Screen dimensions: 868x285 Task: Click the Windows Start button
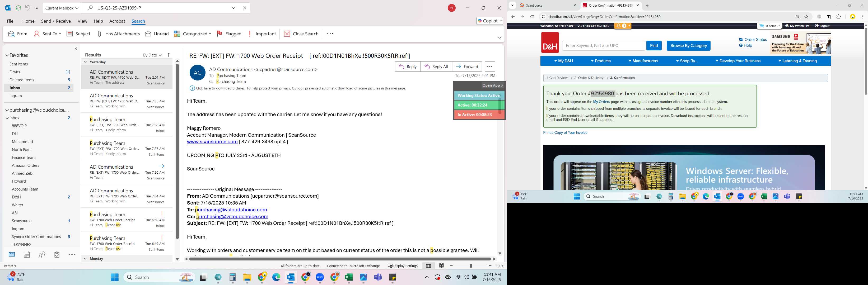click(115, 277)
